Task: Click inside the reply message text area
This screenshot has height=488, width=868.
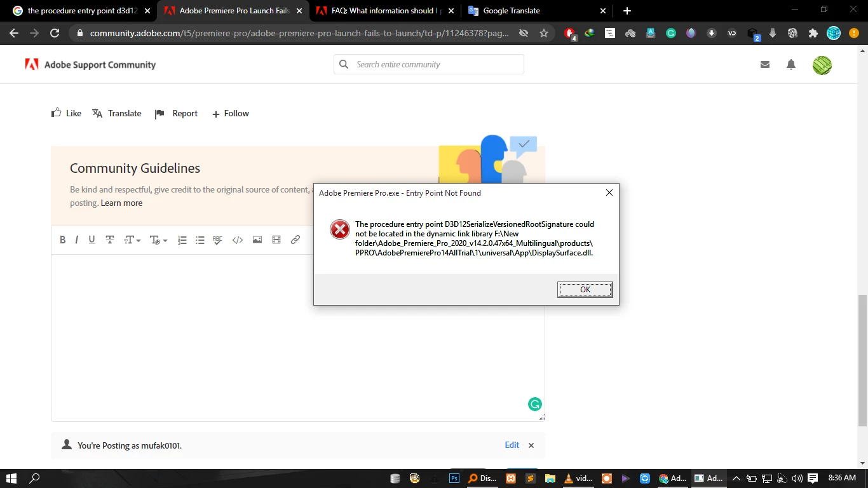Action: pos(298,337)
